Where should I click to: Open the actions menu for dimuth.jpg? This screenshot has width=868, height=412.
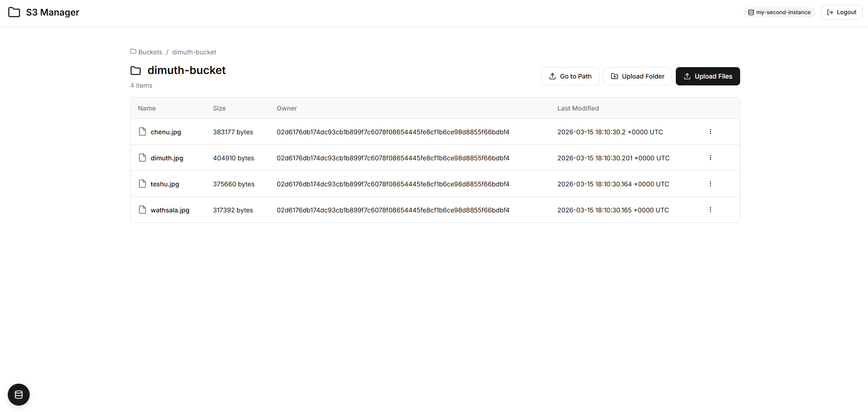[710, 158]
